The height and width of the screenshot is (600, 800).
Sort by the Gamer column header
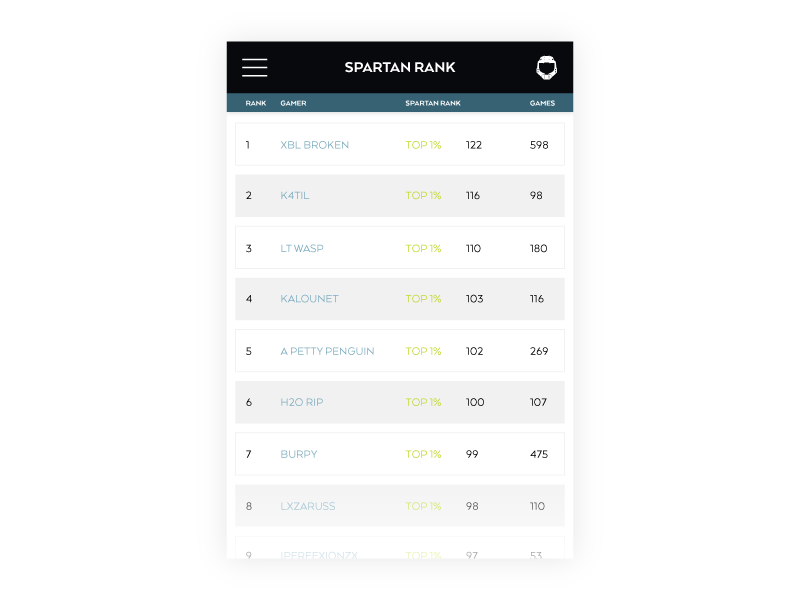click(293, 103)
